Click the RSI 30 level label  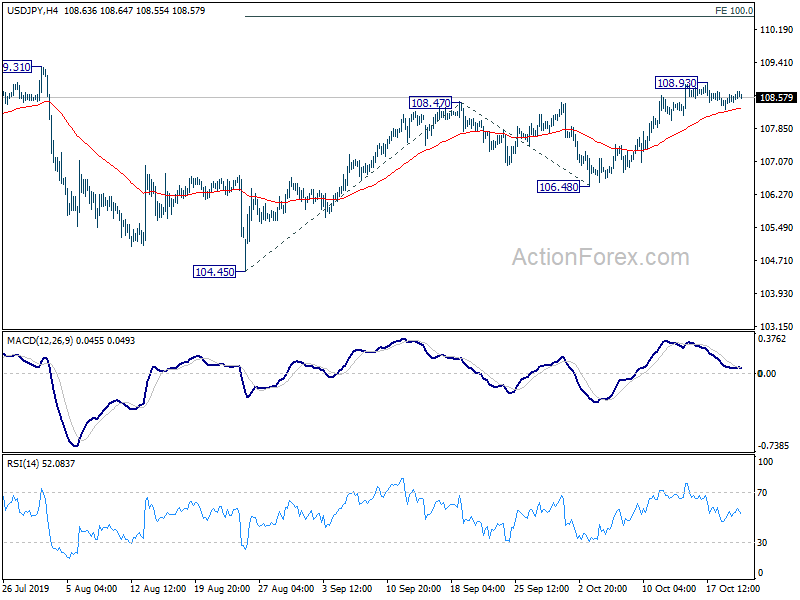click(x=762, y=543)
